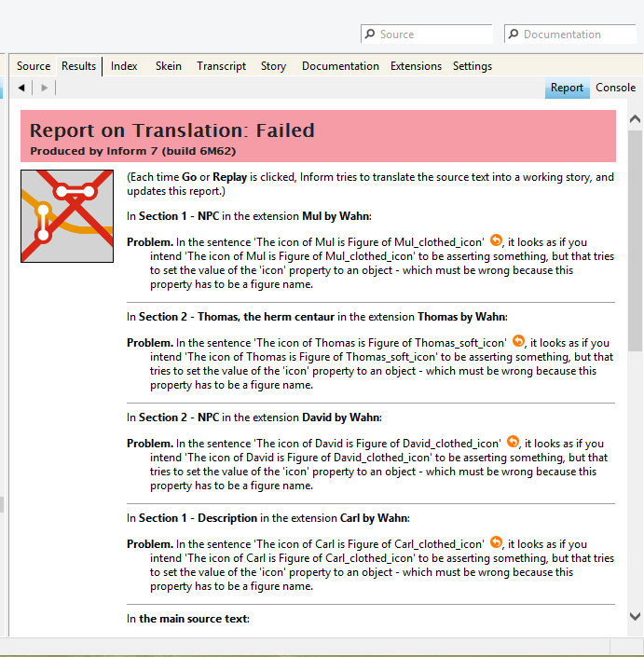
Task: Click magnifier icon in Documentation search box
Action: [514, 34]
